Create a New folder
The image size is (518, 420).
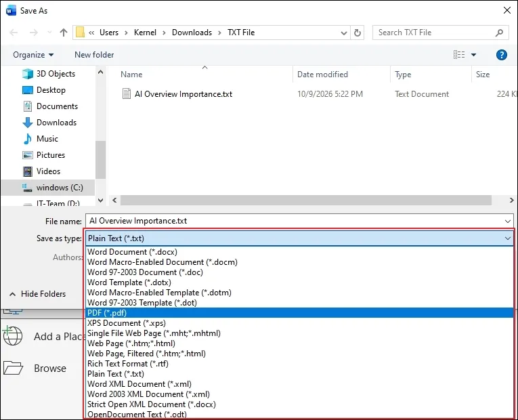[x=94, y=55]
